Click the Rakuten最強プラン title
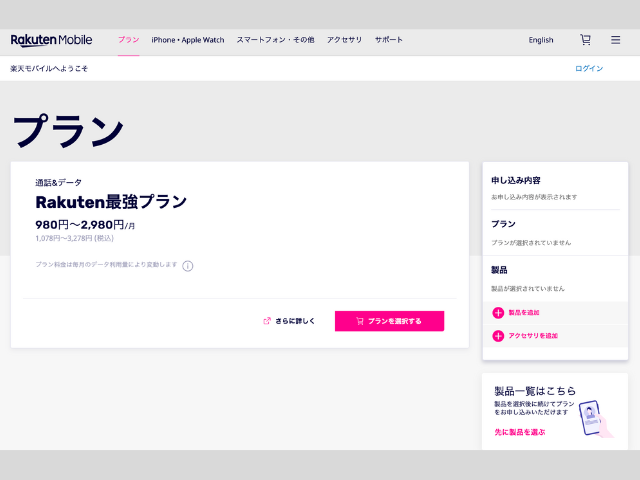 [x=111, y=202]
